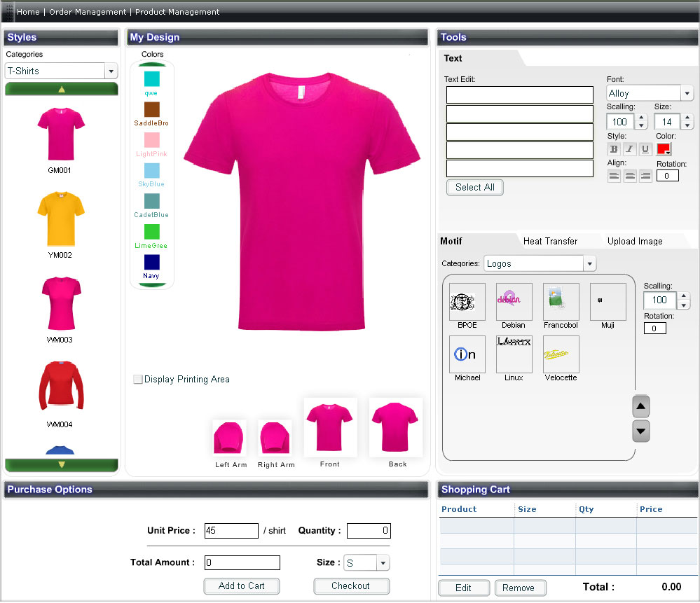Open the Logos motif categories dropdown
The width and height of the screenshot is (700, 603).
589,264
